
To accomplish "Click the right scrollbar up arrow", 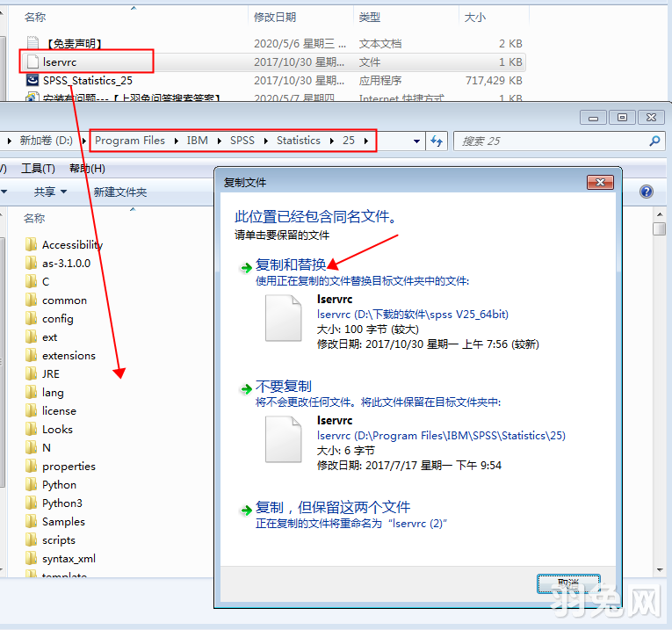I will click(660, 214).
